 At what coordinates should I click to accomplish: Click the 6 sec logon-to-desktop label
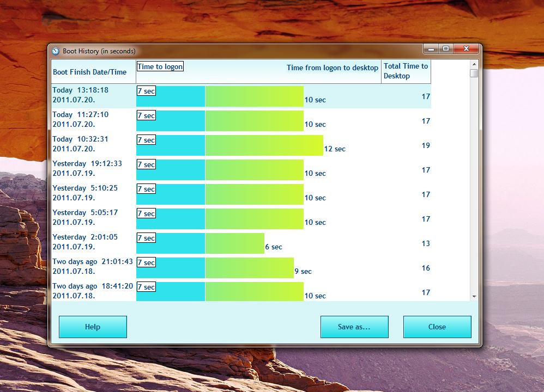(x=274, y=247)
